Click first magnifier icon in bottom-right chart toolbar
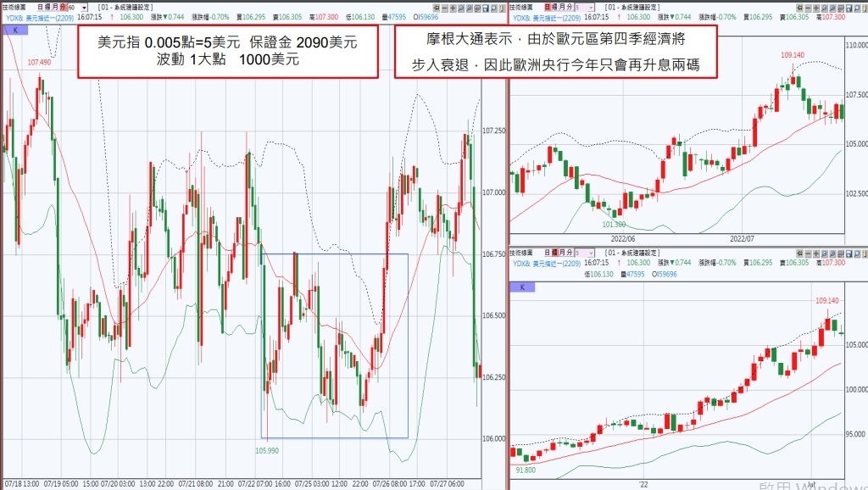This screenshot has width=868, height=490. click(x=824, y=253)
